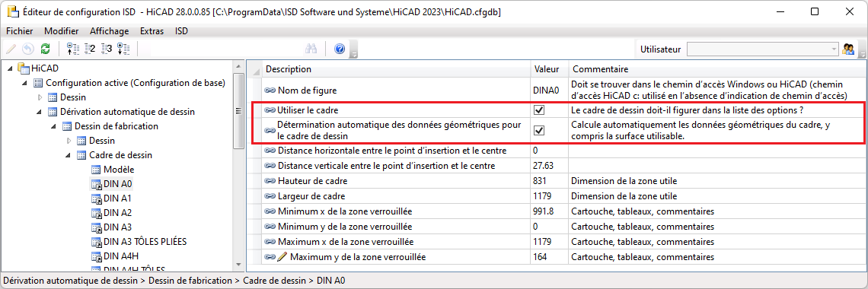Expand the Dessin node under Configuration active
Image resolution: width=868 pixels, height=289 pixels.
(40, 98)
